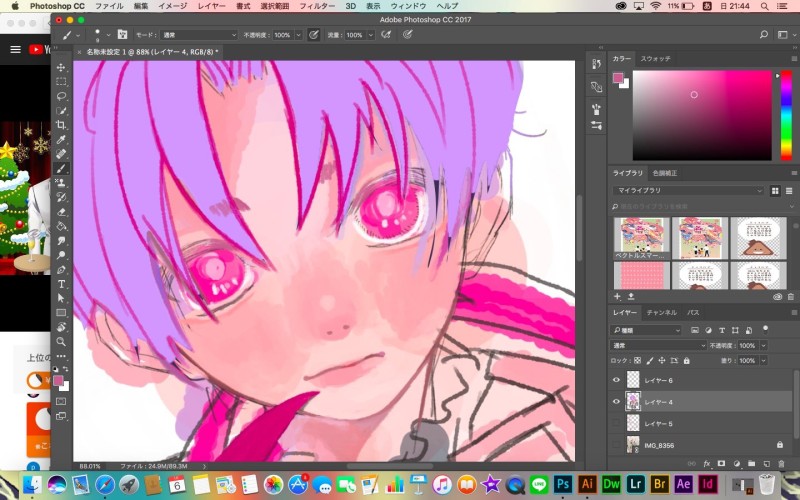Toggle Quick Mask mode

(61, 402)
